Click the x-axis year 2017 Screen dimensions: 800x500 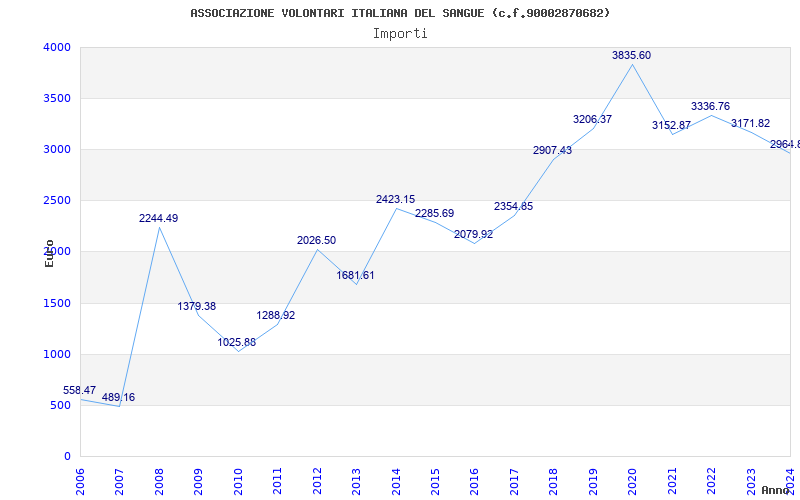click(514, 482)
